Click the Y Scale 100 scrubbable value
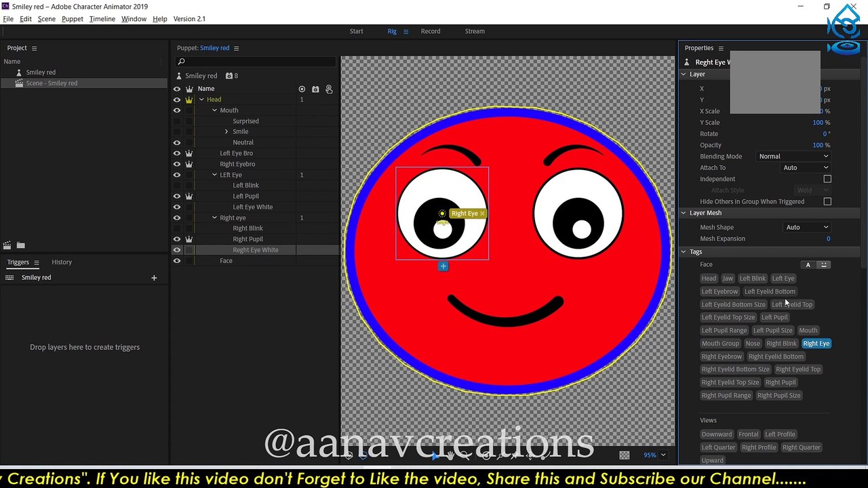This screenshot has width=868, height=488. click(x=818, y=123)
